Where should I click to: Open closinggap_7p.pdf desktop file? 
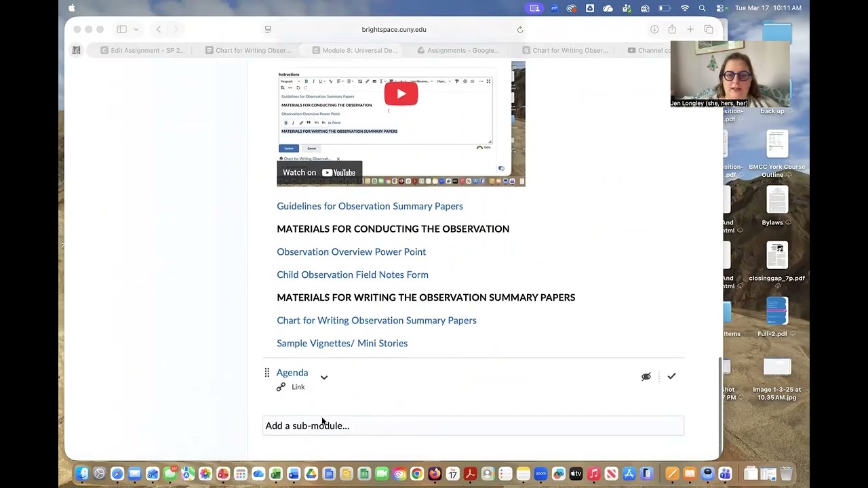[777, 262]
